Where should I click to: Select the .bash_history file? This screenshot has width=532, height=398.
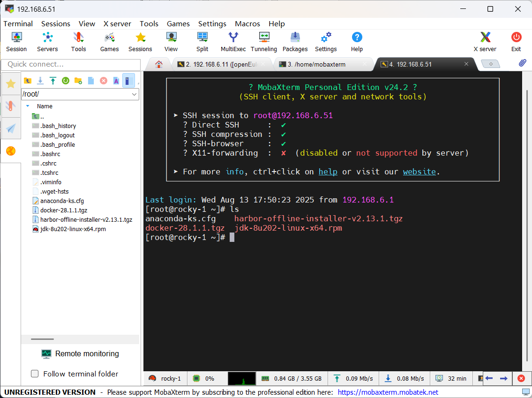58,126
